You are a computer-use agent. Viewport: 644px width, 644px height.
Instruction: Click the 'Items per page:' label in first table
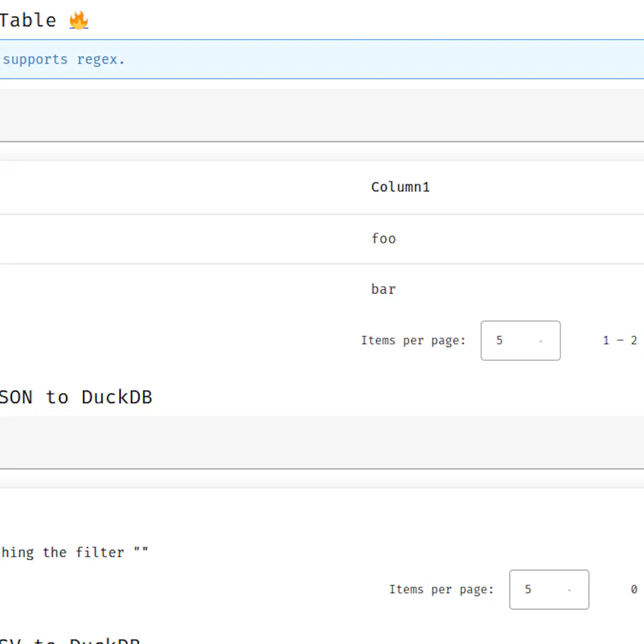coord(413,340)
